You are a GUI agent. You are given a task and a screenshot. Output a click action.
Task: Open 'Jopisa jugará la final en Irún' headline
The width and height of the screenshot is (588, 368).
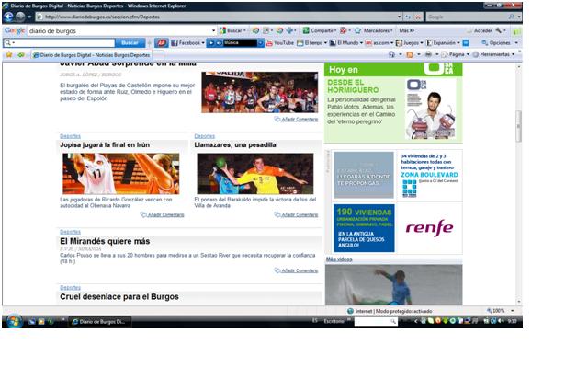coord(105,145)
